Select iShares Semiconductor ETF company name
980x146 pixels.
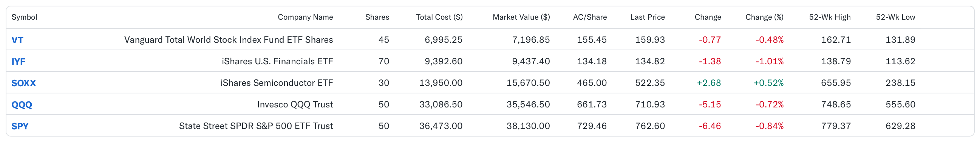pyautogui.click(x=277, y=83)
